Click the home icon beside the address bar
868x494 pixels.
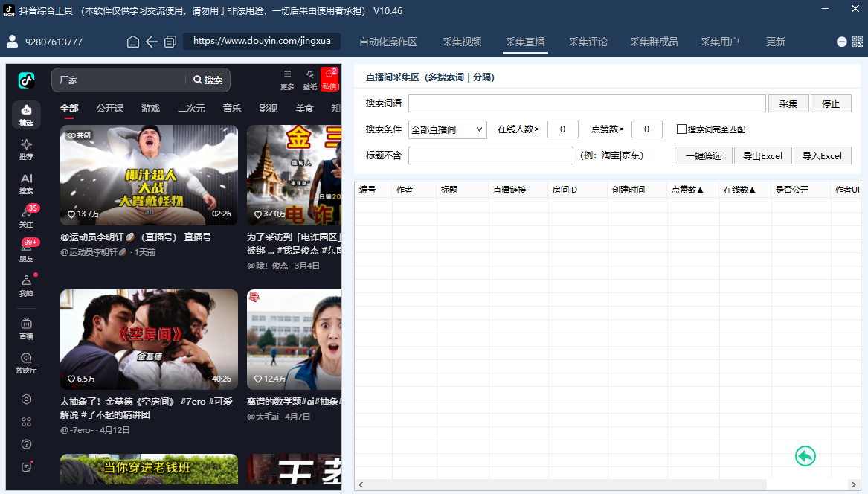(x=133, y=42)
